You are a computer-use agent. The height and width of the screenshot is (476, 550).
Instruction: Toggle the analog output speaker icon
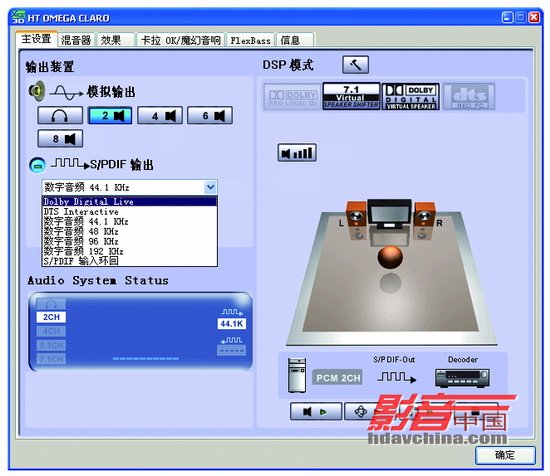pos(37,91)
